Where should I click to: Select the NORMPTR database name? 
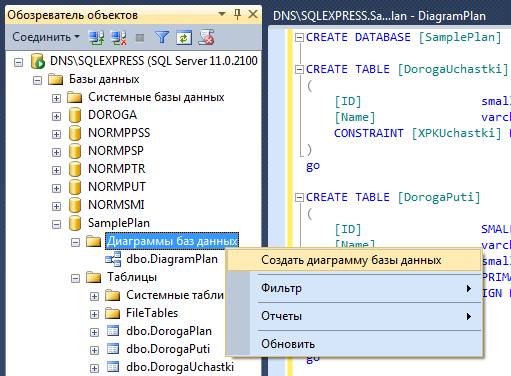[x=117, y=169]
